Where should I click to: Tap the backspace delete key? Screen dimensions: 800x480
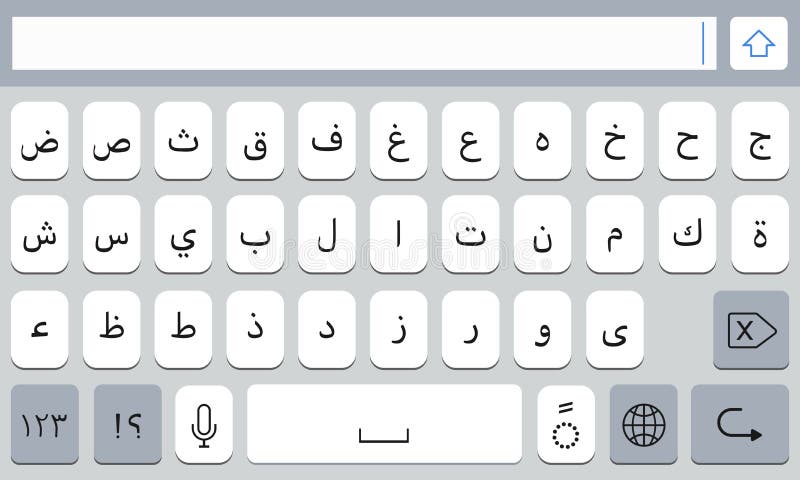click(751, 330)
